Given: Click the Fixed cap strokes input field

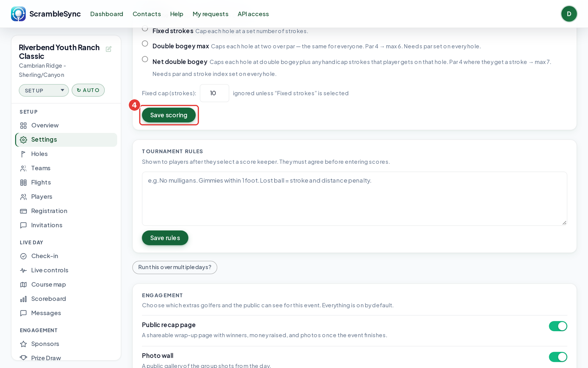Looking at the screenshot, I should tap(215, 93).
